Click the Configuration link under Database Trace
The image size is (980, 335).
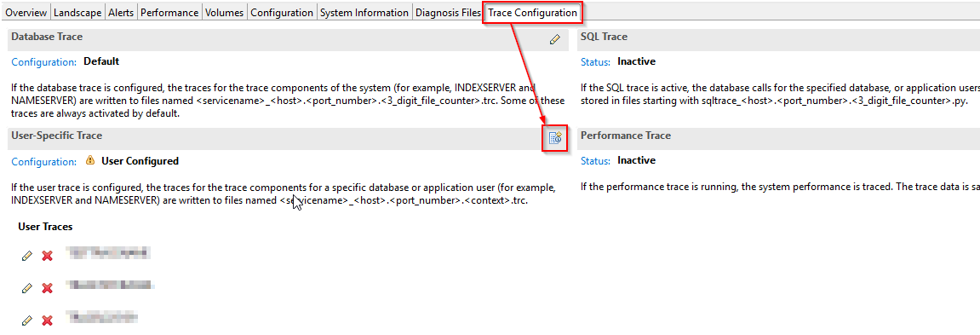43,62
